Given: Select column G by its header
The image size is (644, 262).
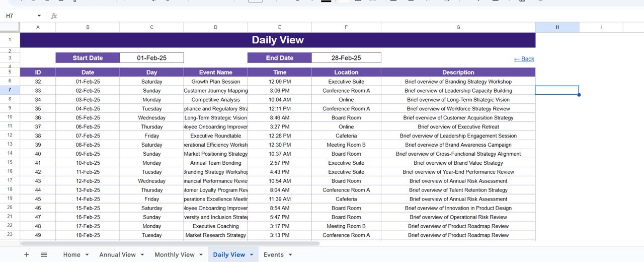Looking at the screenshot, I should [458, 27].
